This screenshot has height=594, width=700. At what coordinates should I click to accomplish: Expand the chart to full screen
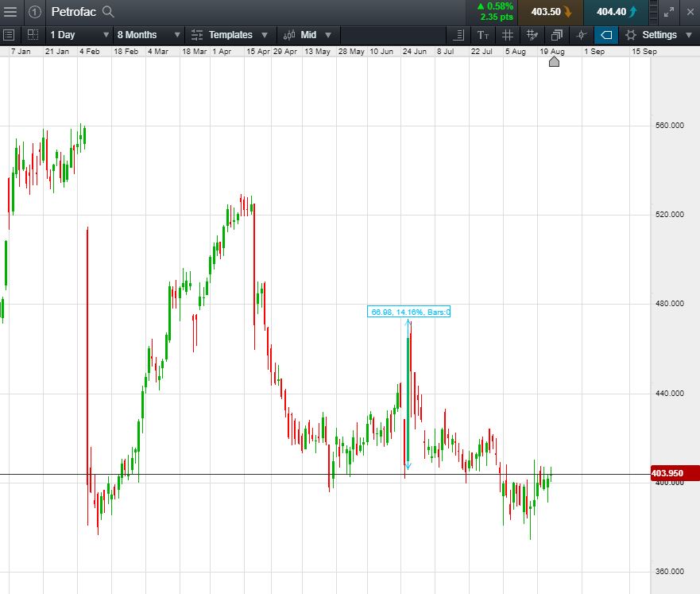pos(669,12)
